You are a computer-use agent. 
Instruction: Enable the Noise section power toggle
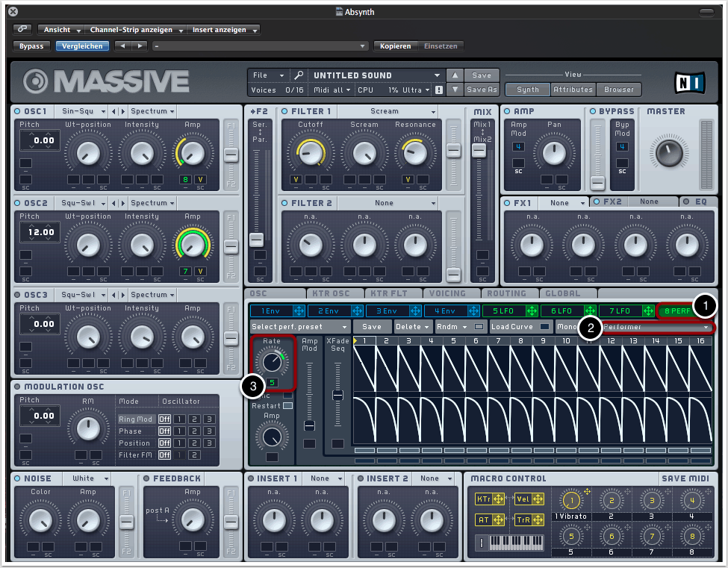17,478
